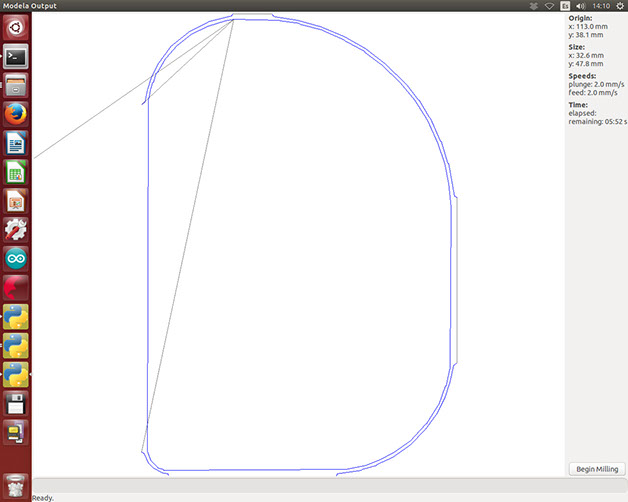Open the red application icon below Arduino
The width and height of the screenshot is (628, 502).
tap(16, 288)
